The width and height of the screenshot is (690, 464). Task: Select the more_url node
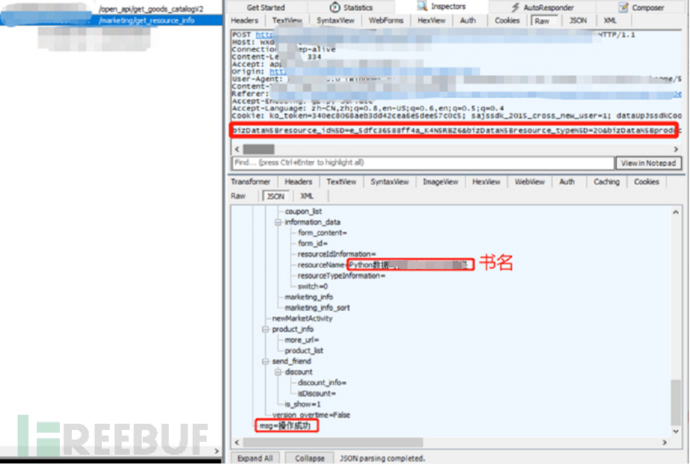click(x=301, y=340)
